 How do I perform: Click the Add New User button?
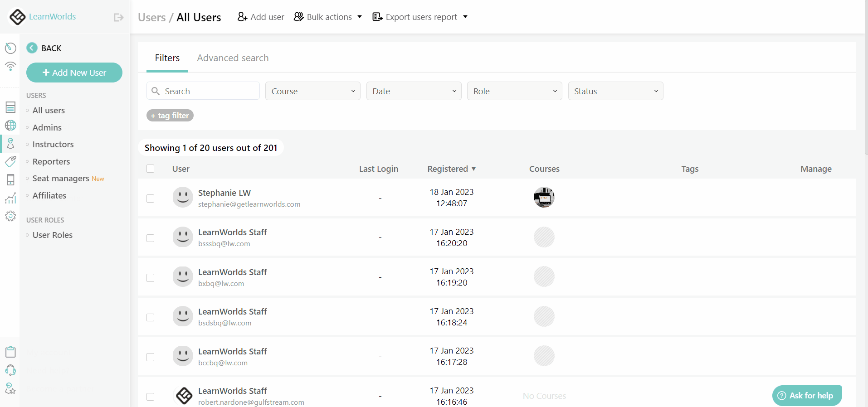[x=74, y=73]
